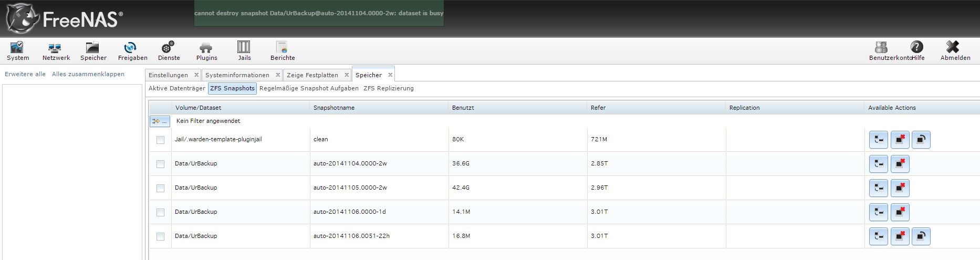Viewport: 980px width, 260px height.
Task: Destroy the 'clean' snapshot
Action: 900,140
